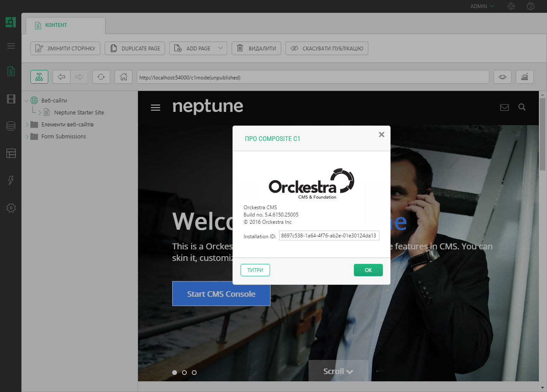Open the help question mark icon
Screen dimensions: 547x392
531,6
